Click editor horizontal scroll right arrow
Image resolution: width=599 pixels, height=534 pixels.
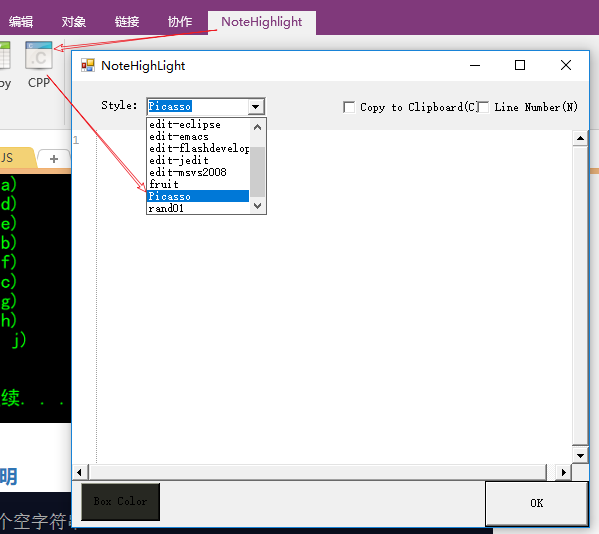pyautogui.click(x=564, y=473)
